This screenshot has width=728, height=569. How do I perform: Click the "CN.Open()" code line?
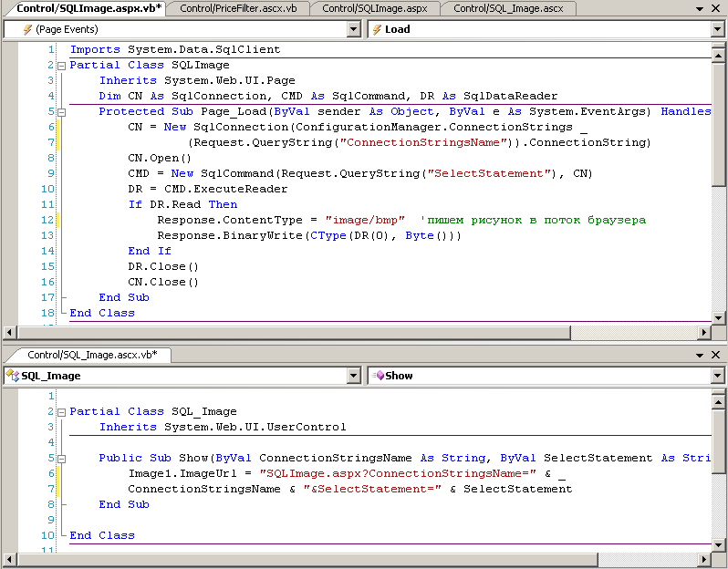point(160,158)
